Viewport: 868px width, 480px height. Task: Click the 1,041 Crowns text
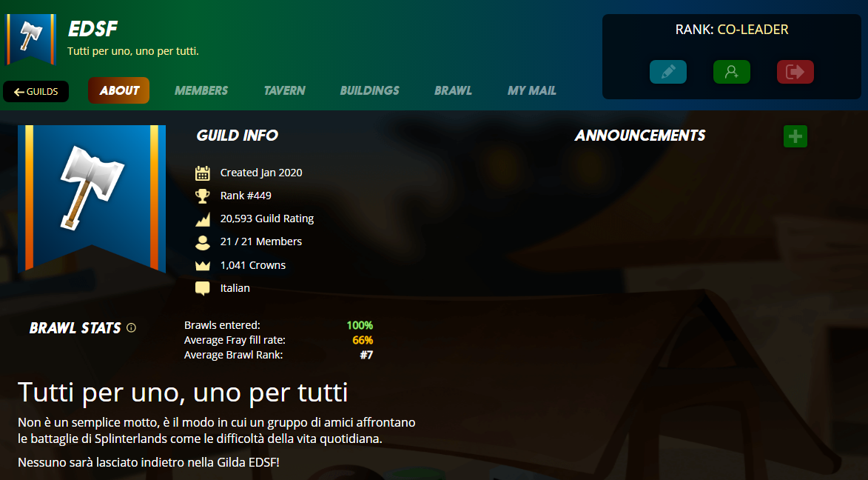253,265
